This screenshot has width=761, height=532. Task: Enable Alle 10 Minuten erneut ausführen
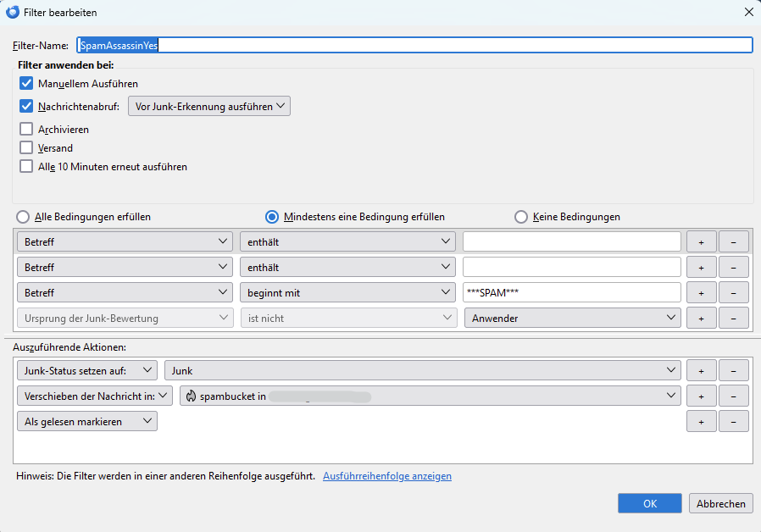point(26,167)
